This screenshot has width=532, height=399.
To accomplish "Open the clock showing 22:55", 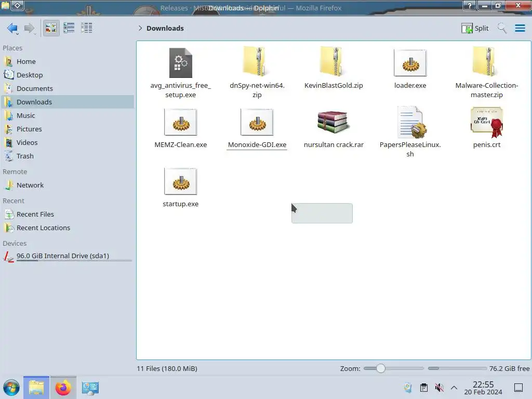I will point(483,388).
